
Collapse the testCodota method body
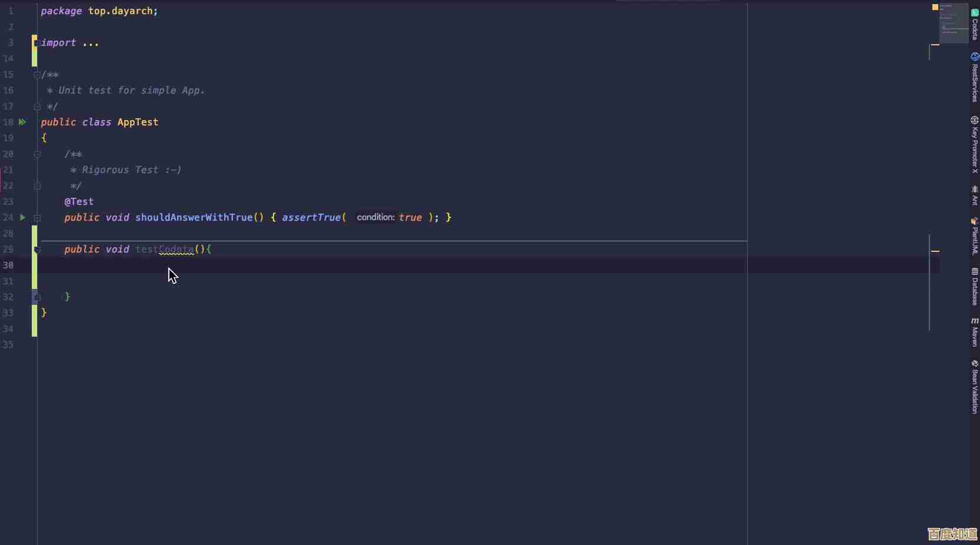click(37, 250)
